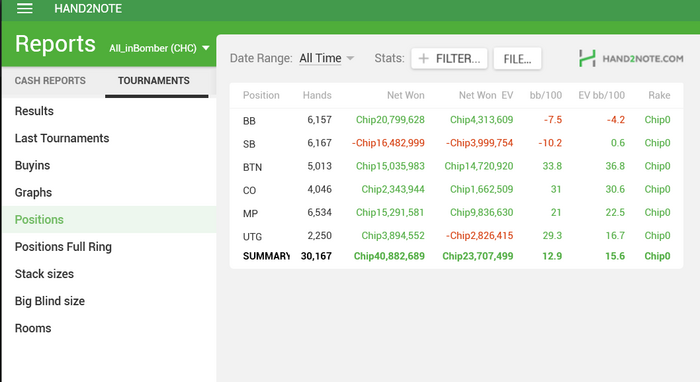Sort by the EV bb/100 column header
This screenshot has width=700, height=382.
click(x=601, y=95)
